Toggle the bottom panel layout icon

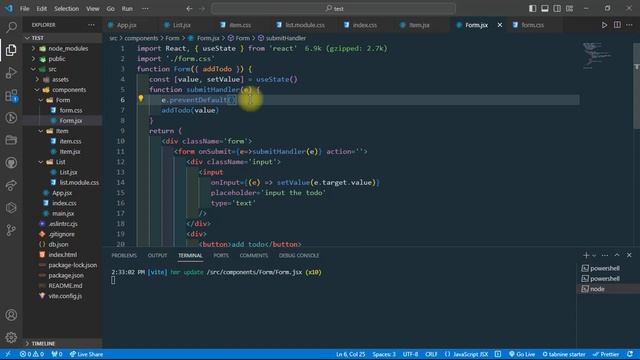click(x=544, y=8)
